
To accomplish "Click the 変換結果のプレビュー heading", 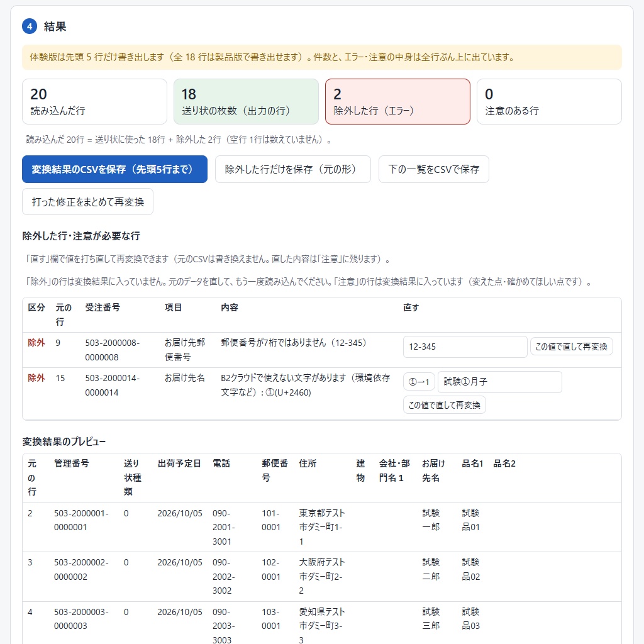I will (64, 441).
